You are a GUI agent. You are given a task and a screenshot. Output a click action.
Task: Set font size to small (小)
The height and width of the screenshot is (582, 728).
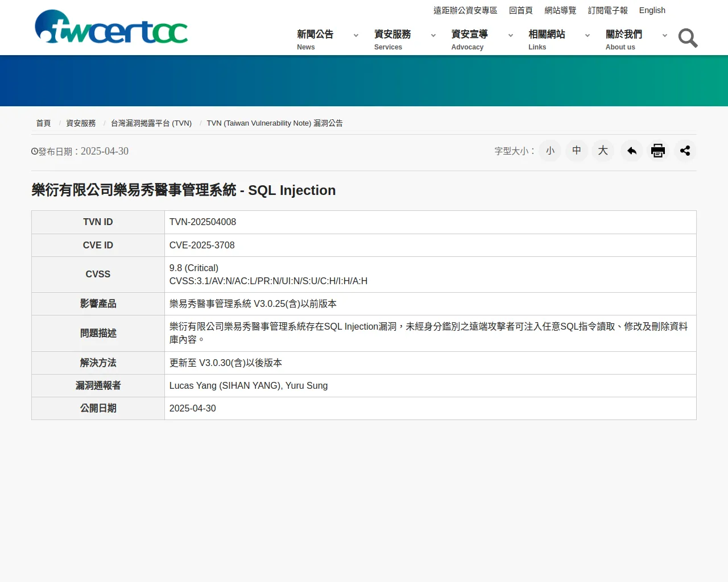pos(550,151)
